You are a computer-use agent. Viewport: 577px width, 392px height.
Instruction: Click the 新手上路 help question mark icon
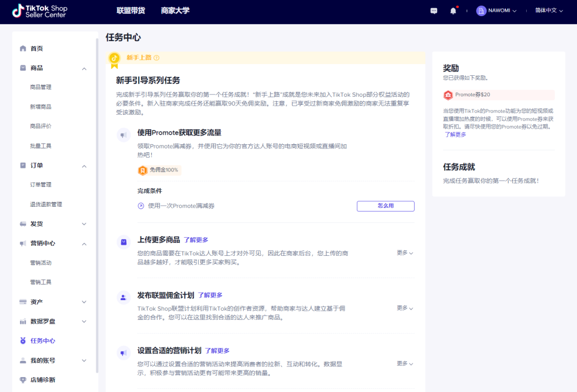[x=157, y=58]
